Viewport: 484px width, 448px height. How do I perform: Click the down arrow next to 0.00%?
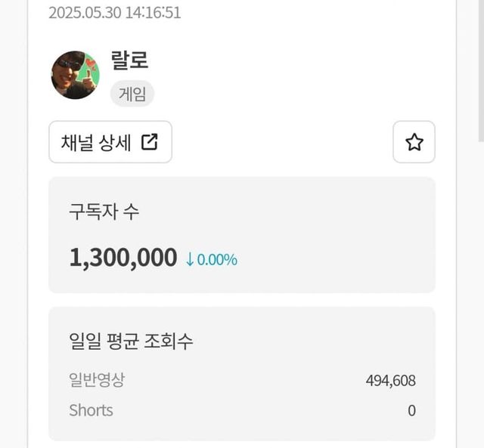click(191, 259)
